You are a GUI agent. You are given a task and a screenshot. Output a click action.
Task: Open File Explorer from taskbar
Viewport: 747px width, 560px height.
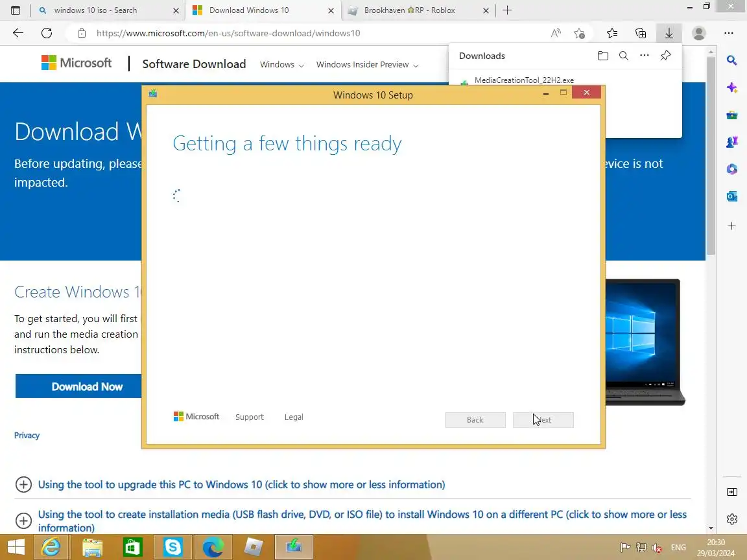point(92,547)
